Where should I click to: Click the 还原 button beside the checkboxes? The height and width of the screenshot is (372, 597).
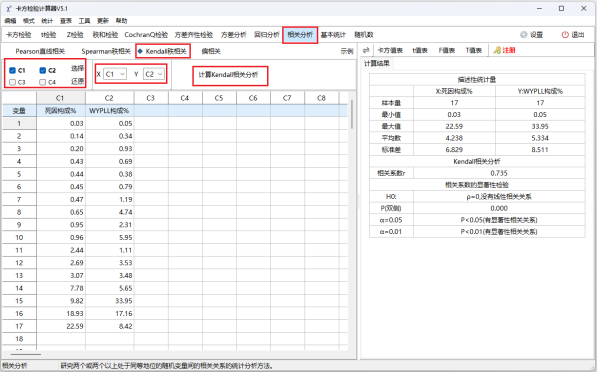coord(77,81)
